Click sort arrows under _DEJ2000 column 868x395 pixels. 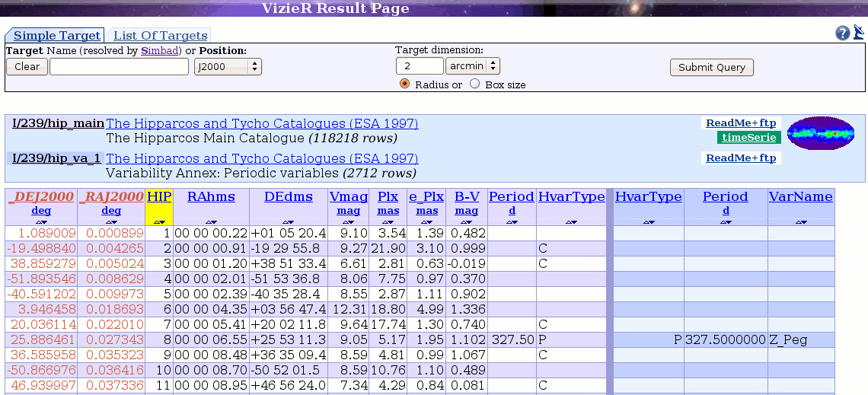pyautogui.click(x=43, y=221)
